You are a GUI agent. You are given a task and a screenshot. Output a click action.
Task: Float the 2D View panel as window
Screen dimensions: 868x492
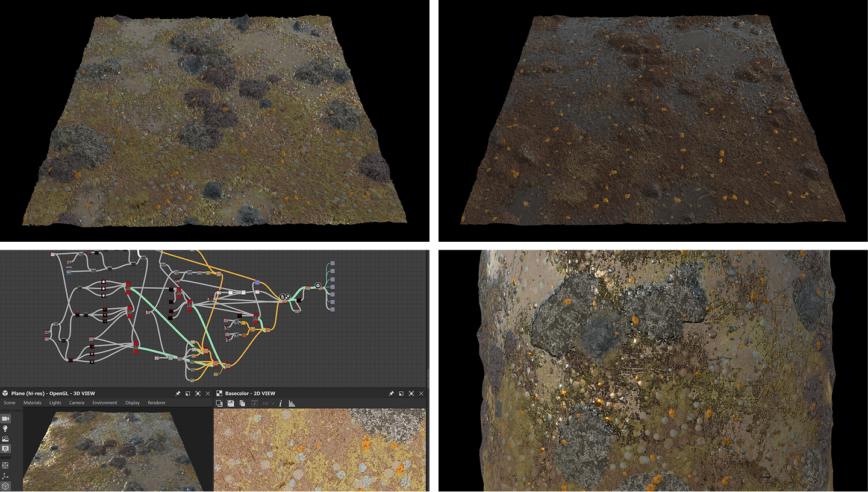tap(401, 393)
